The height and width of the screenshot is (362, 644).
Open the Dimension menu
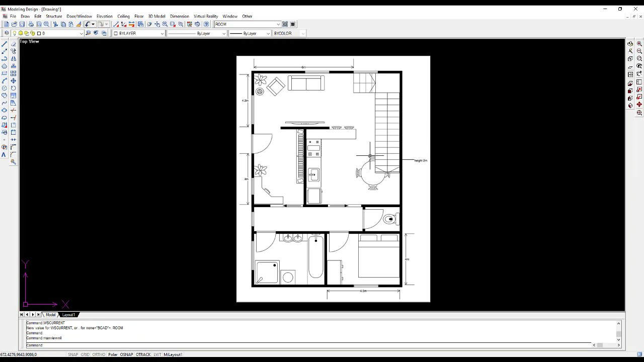180,16
